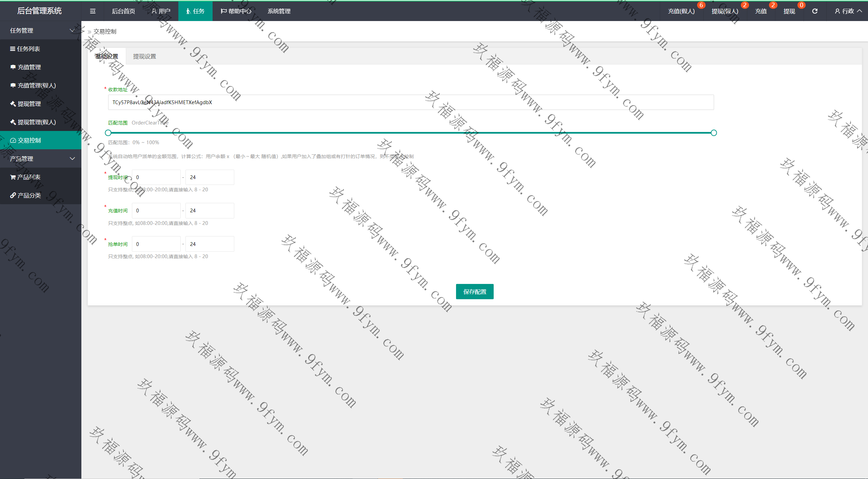The height and width of the screenshot is (479, 868).
Task: Open 提现(假人) notification item
Action: pos(725,11)
